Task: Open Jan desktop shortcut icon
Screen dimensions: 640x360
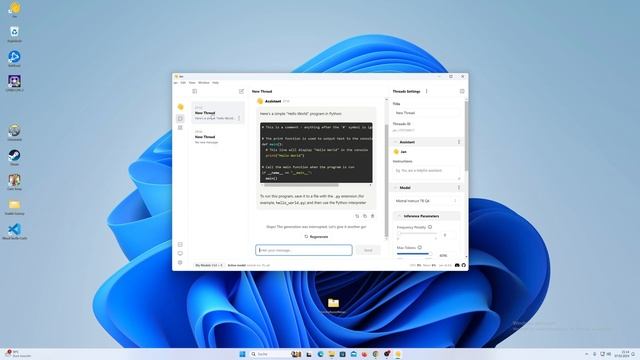Action: [14, 9]
